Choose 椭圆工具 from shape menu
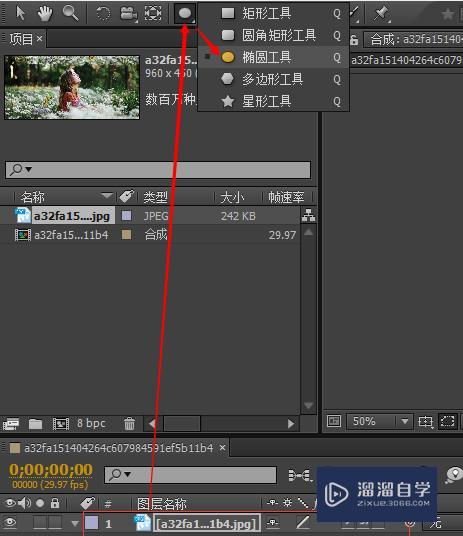463x536 pixels. pyautogui.click(x=274, y=57)
